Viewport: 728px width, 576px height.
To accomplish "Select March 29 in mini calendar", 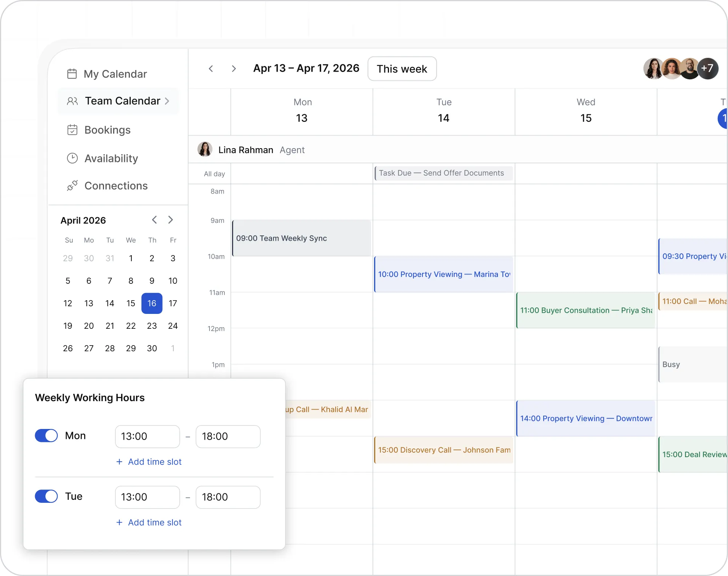I will pyautogui.click(x=68, y=258).
